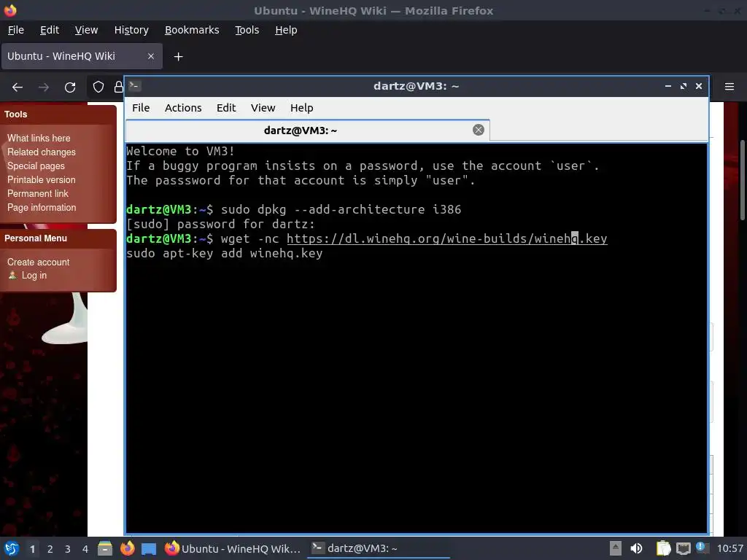Click the clipboard manager tray icon
747x560 pixels.
[x=663, y=548]
